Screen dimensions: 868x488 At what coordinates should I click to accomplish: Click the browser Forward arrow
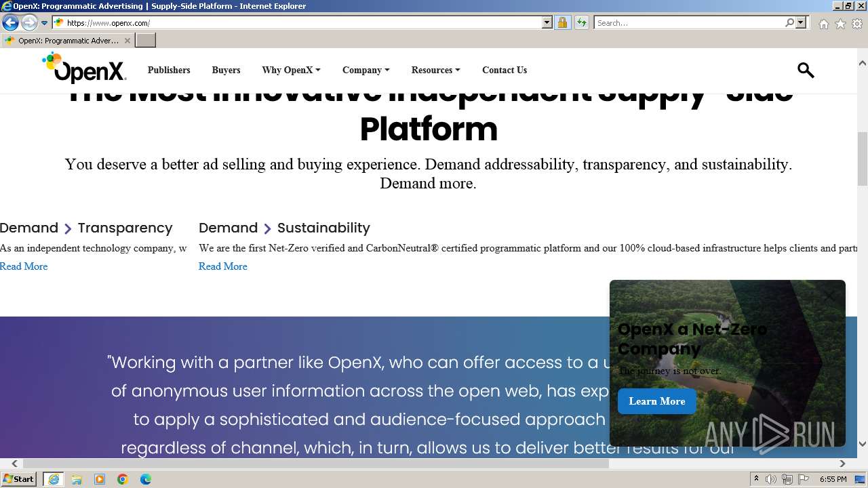(x=29, y=23)
